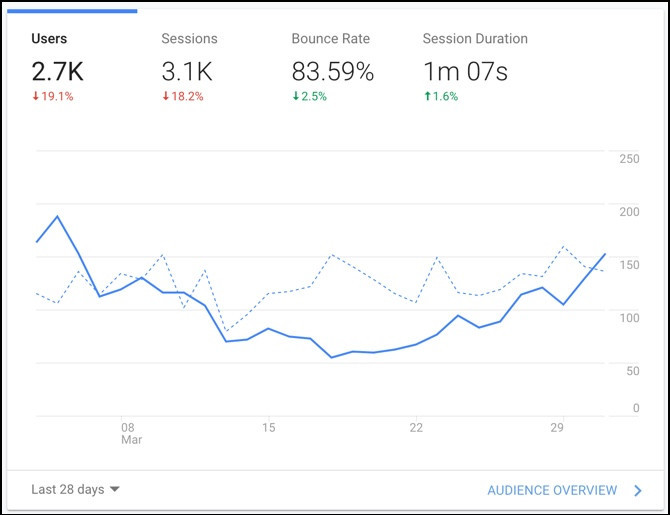Click the 100 y-axis label
Image resolution: width=670 pixels, height=515 pixels.
629,318
